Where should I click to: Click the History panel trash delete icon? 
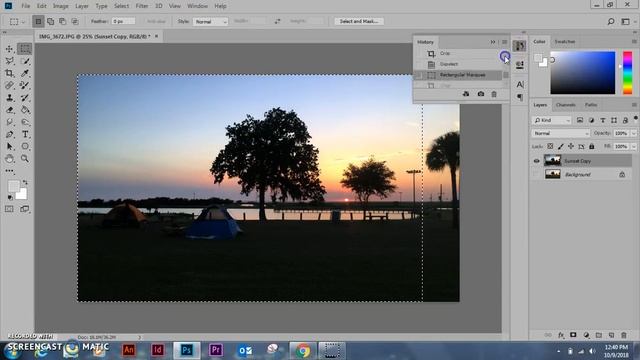(x=494, y=94)
